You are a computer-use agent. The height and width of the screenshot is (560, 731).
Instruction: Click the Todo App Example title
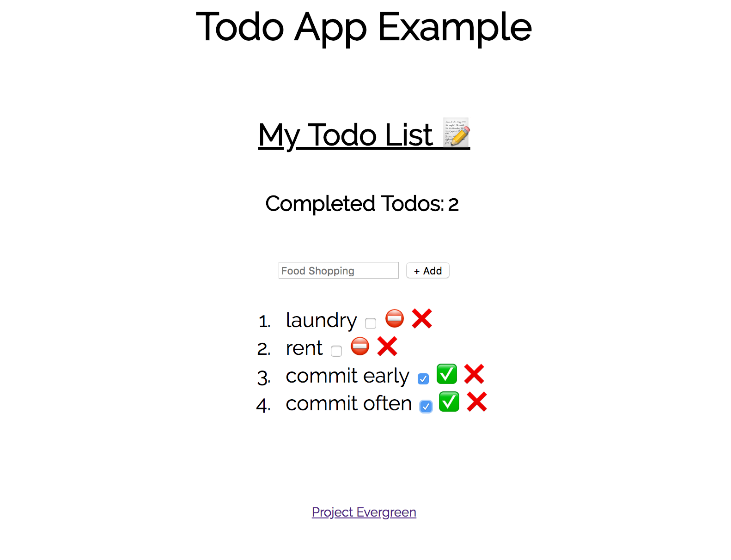coord(365,28)
